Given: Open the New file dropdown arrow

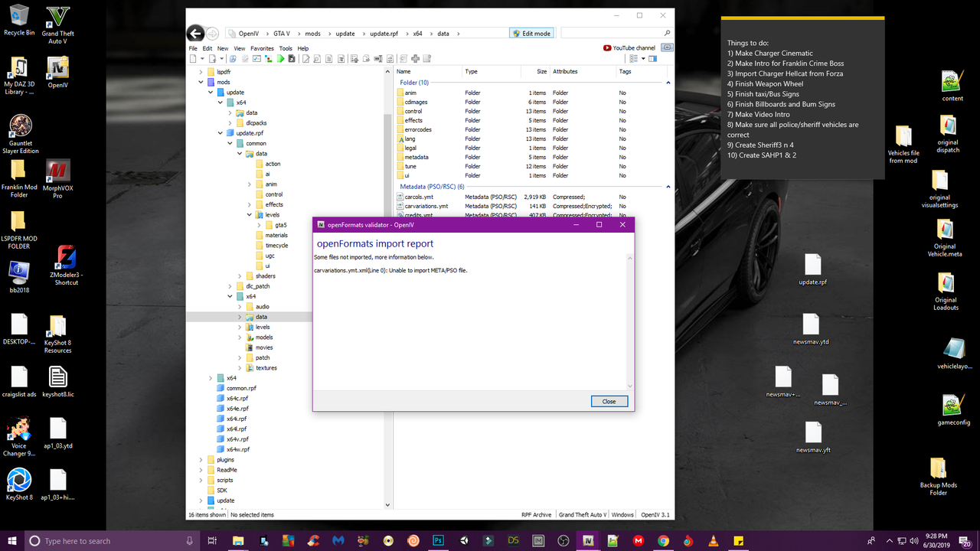Looking at the screenshot, I should (202, 58).
